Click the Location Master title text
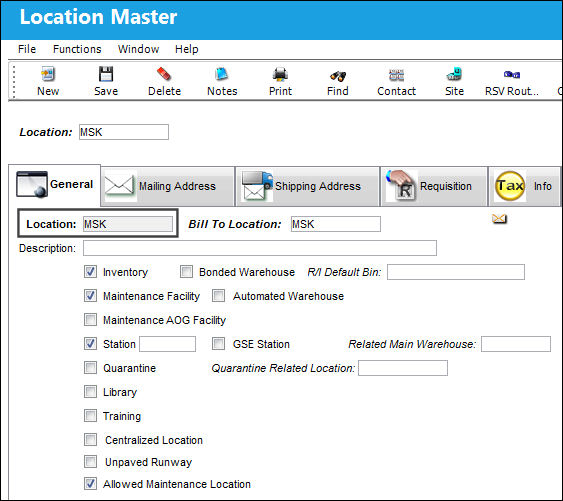The height and width of the screenshot is (501, 563). pyautogui.click(x=98, y=17)
